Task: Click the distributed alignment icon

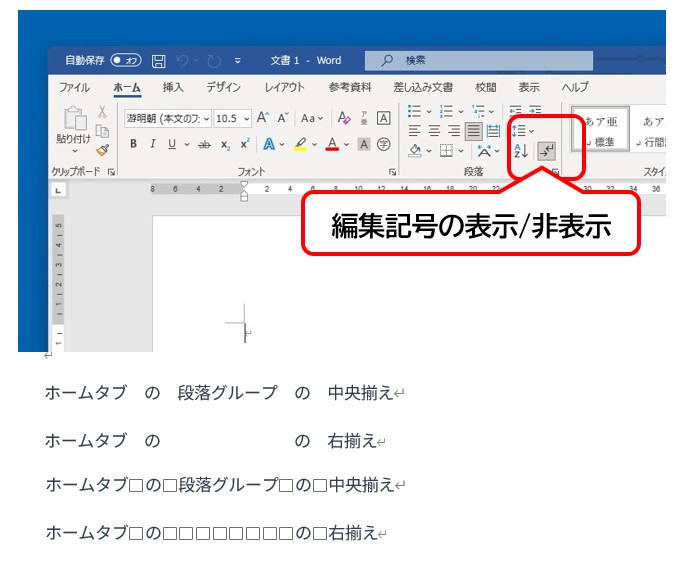Action: [493, 130]
